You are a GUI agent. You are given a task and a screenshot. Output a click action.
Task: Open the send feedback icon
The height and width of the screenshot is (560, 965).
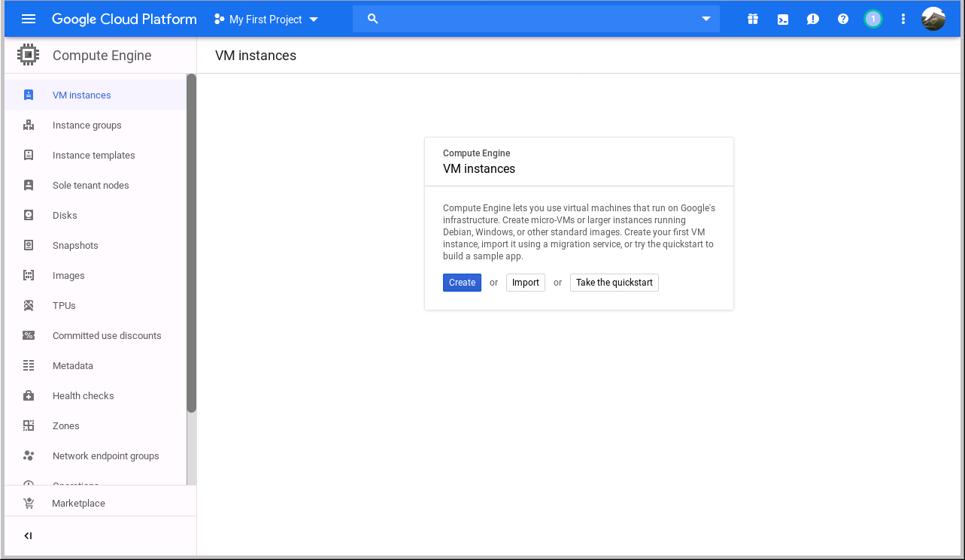coord(813,20)
